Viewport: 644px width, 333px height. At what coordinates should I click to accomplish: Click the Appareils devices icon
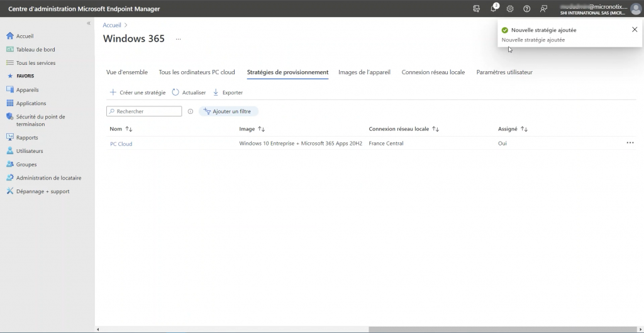10,89
